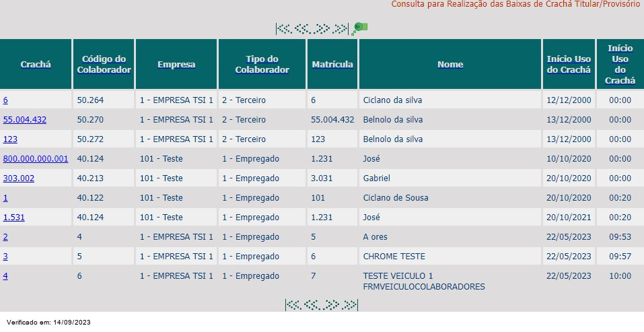Sort table by Crachá column header
The width and height of the screenshot is (644, 332).
tap(36, 65)
